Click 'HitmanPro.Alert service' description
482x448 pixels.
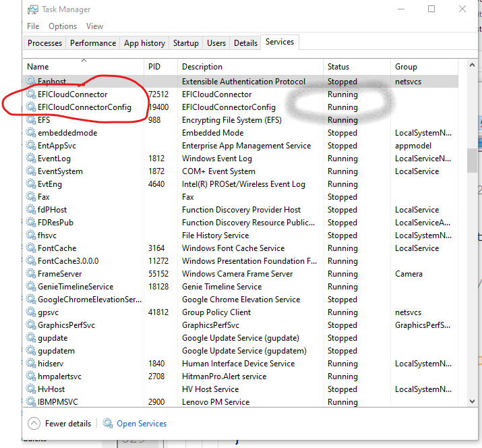(x=224, y=376)
